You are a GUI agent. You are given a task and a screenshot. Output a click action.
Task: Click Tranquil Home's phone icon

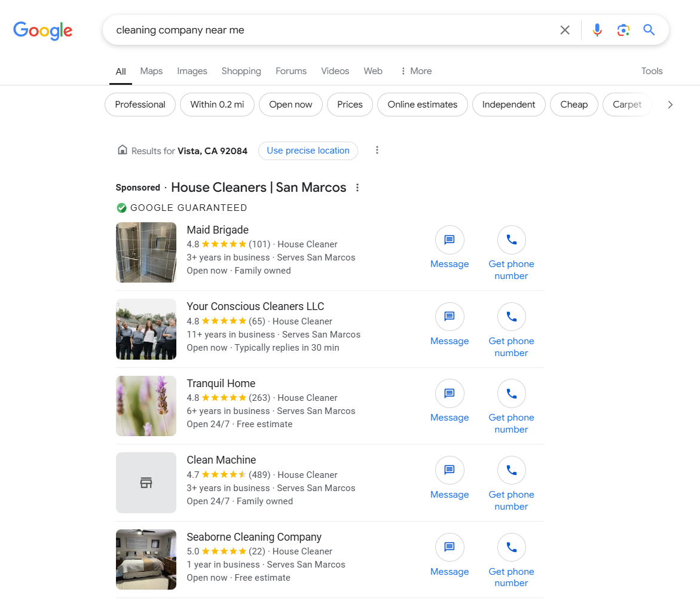click(x=511, y=394)
